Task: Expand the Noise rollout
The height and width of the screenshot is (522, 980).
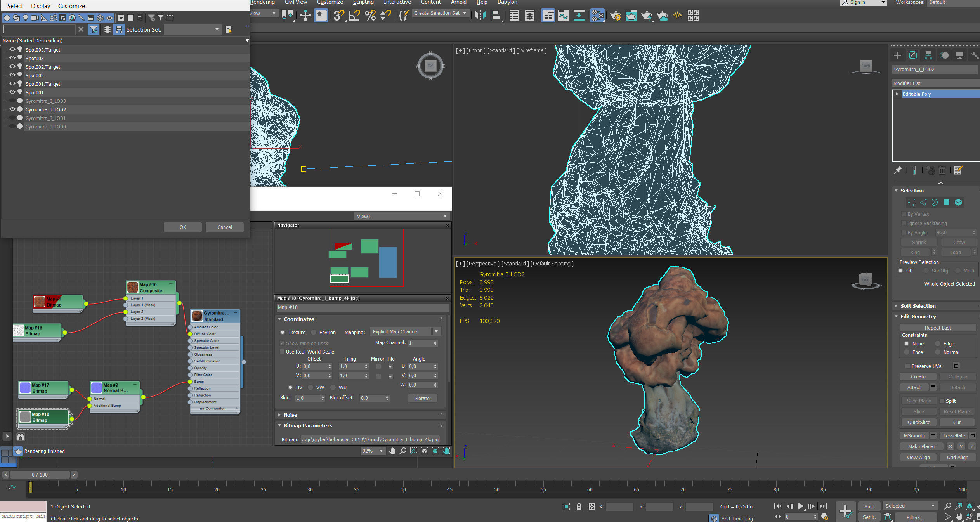Action: pyautogui.click(x=290, y=415)
